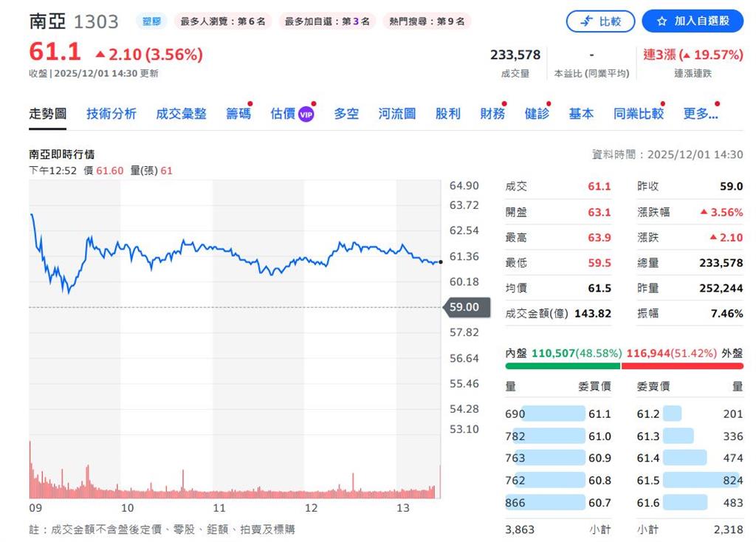This screenshot has height=542, width=756.
Task: Switch to the 技術分析 tab
Action: (x=111, y=114)
